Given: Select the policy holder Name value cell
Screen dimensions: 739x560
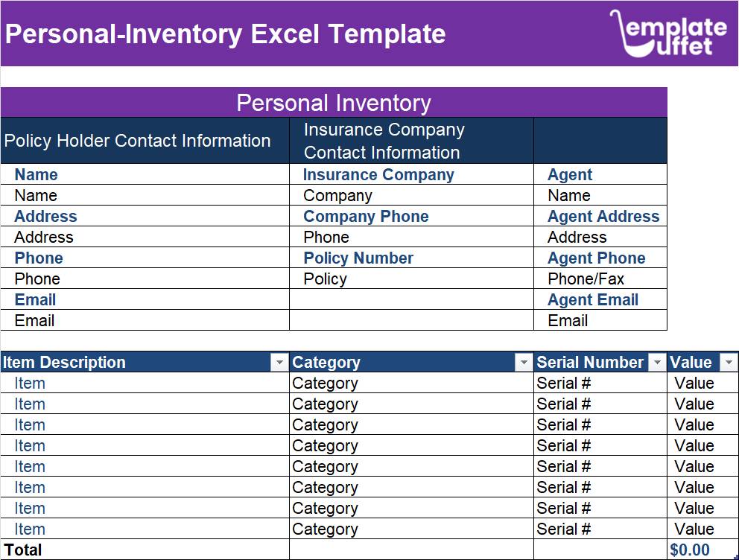Looking at the screenshot, I should pos(145,195).
